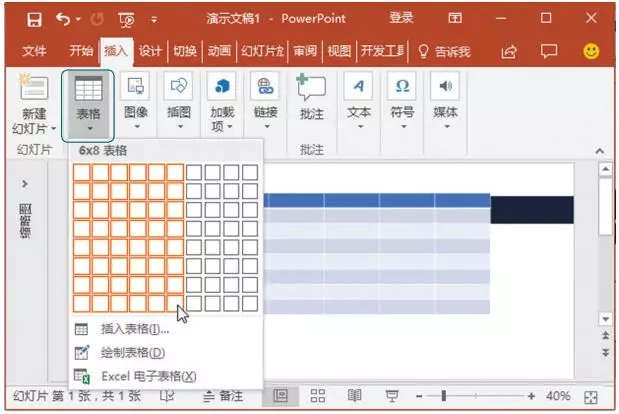The width and height of the screenshot is (619, 414).
Task: Toggle the 表格 table dropdown button
Action: click(x=88, y=106)
